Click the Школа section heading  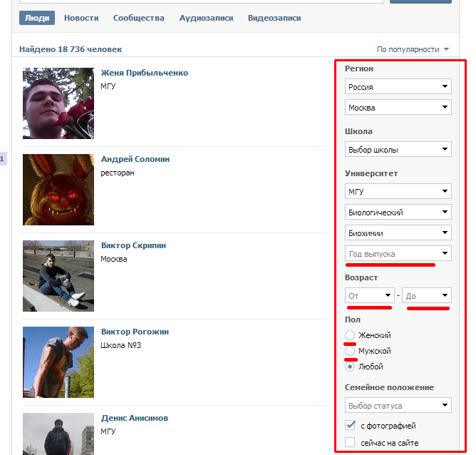coord(358,131)
